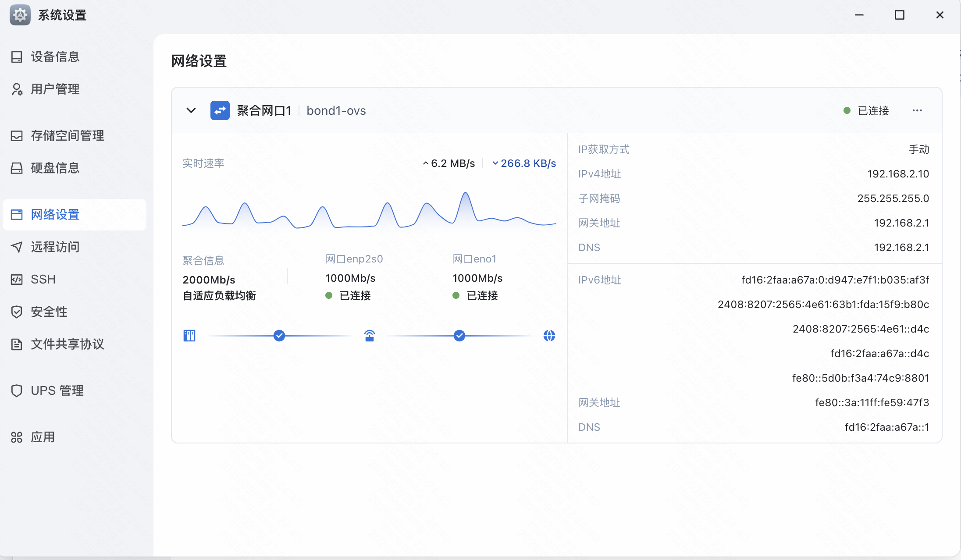The height and width of the screenshot is (560, 961).
Task: Click the download rate 266.8 KB/s
Action: tap(524, 163)
